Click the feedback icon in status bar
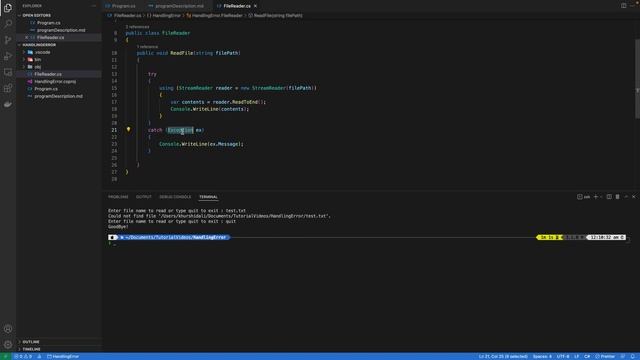 click(x=623, y=356)
